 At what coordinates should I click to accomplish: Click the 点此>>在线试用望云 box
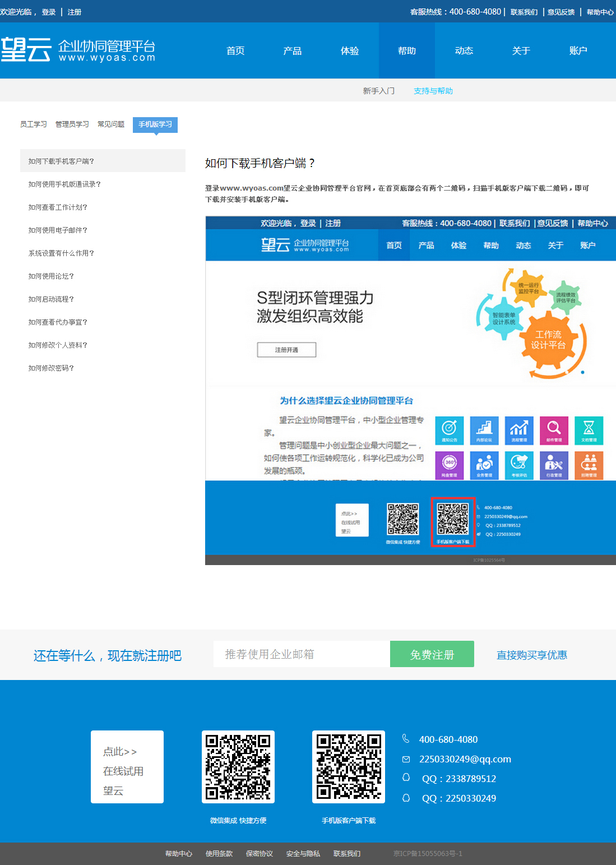(x=127, y=767)
